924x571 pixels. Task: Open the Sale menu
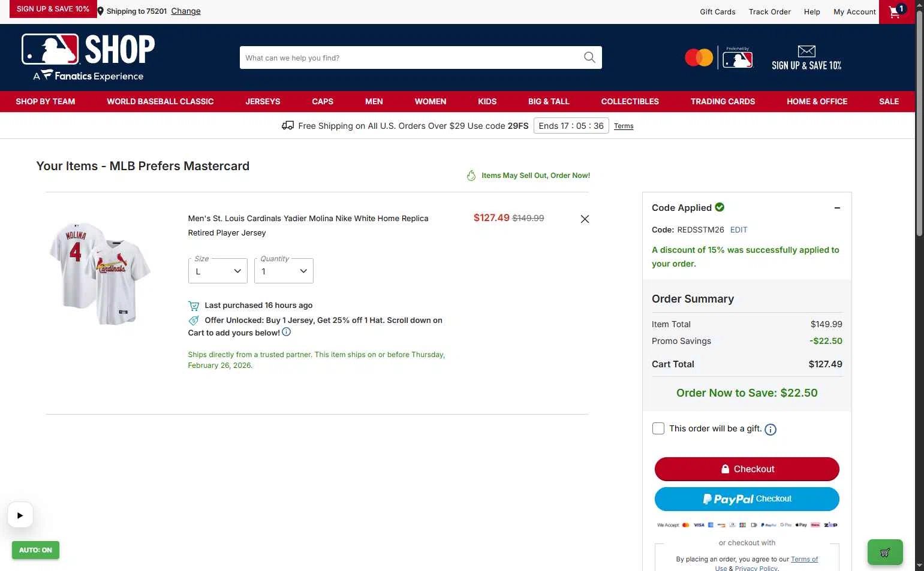pyautogui.click(x=889, y=102)
